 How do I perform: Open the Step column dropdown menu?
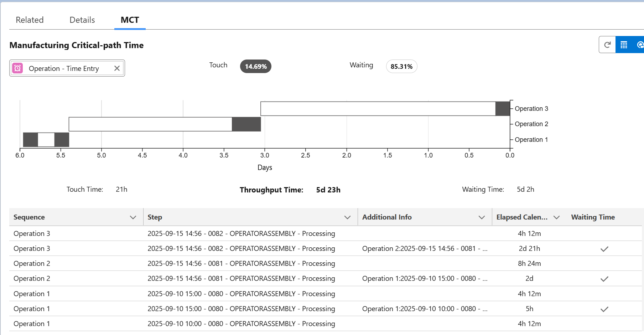[347, 217]
